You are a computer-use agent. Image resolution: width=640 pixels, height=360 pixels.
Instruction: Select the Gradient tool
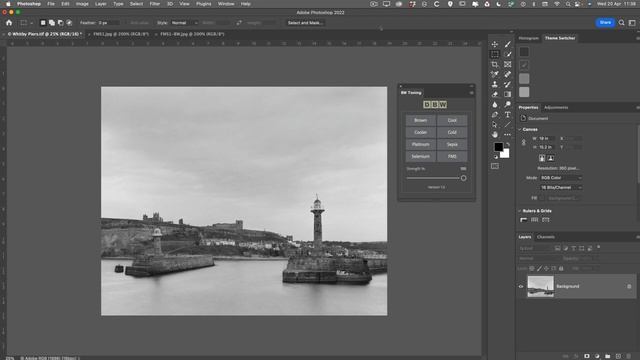[x=507, y=94]
